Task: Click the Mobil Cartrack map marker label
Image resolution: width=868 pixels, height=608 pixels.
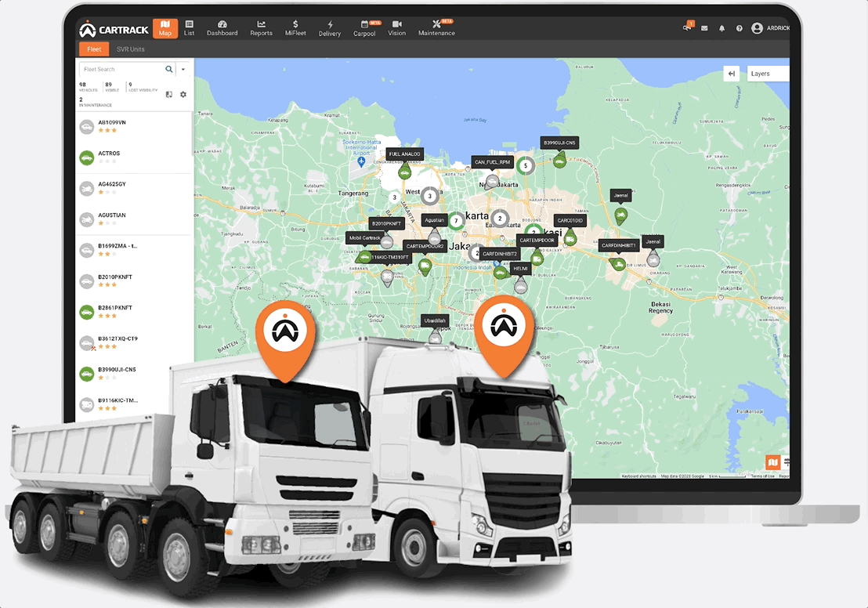Action: tap(365, 237)
